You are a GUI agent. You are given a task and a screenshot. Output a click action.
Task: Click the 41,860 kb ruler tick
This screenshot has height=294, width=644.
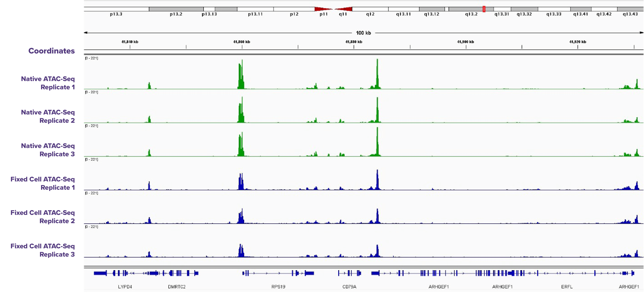pos(242,47)
